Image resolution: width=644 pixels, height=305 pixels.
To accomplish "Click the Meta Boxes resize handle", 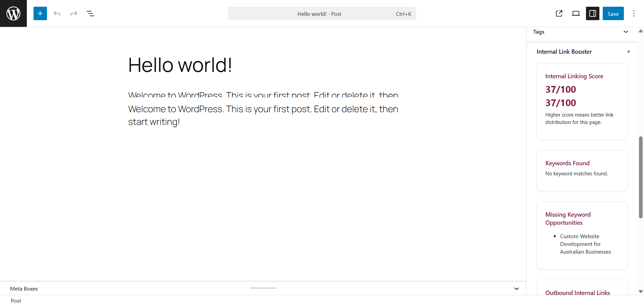I will coord(263,288).
